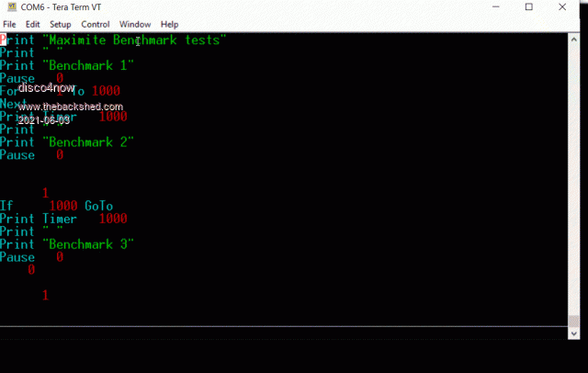588x373 pixels.
Task: Click the vertical scrollbar thumb
Action: pos(573,322)
